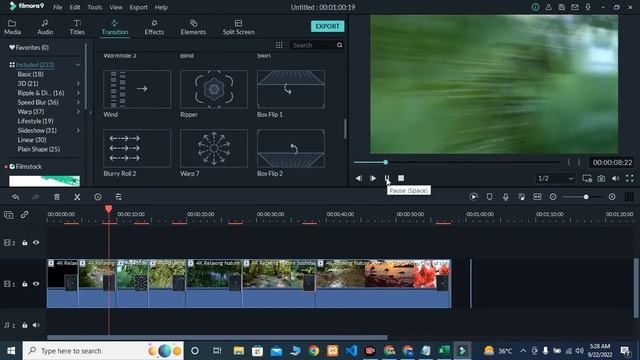Select Favorites (0) category
The image size is (640, 360).
tap(29, 47)
